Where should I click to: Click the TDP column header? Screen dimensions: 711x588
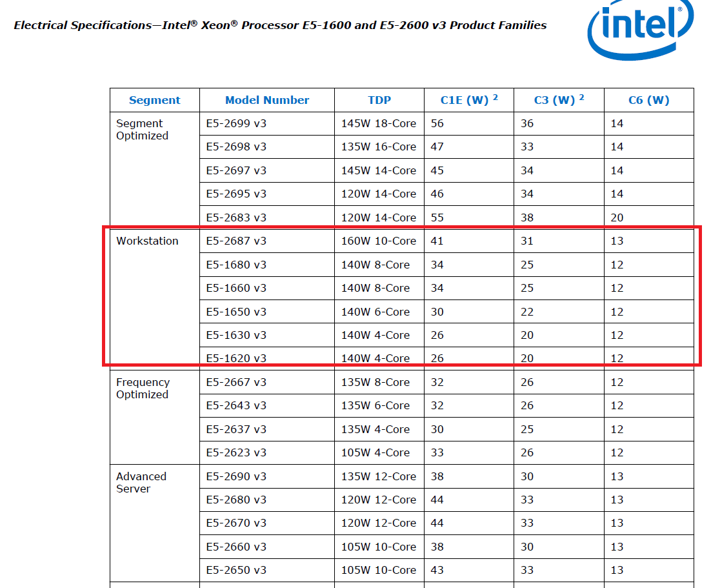click(x=379, y=100)
